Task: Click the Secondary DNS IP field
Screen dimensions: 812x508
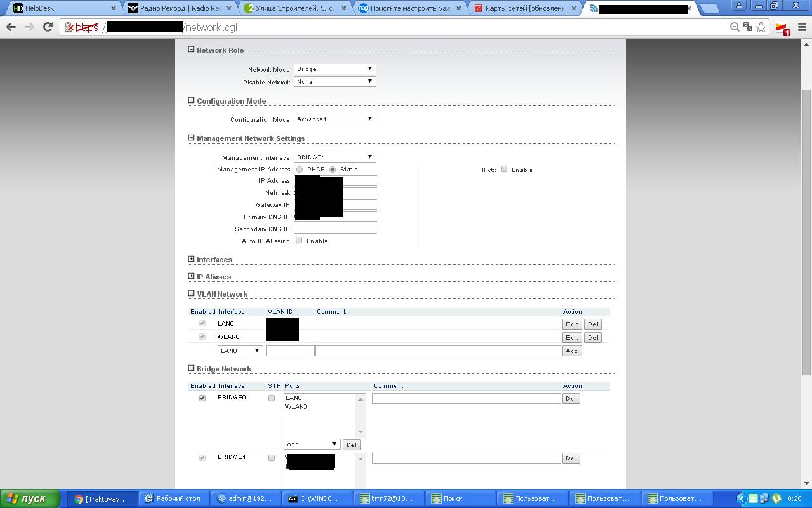Action: point(336,229)
